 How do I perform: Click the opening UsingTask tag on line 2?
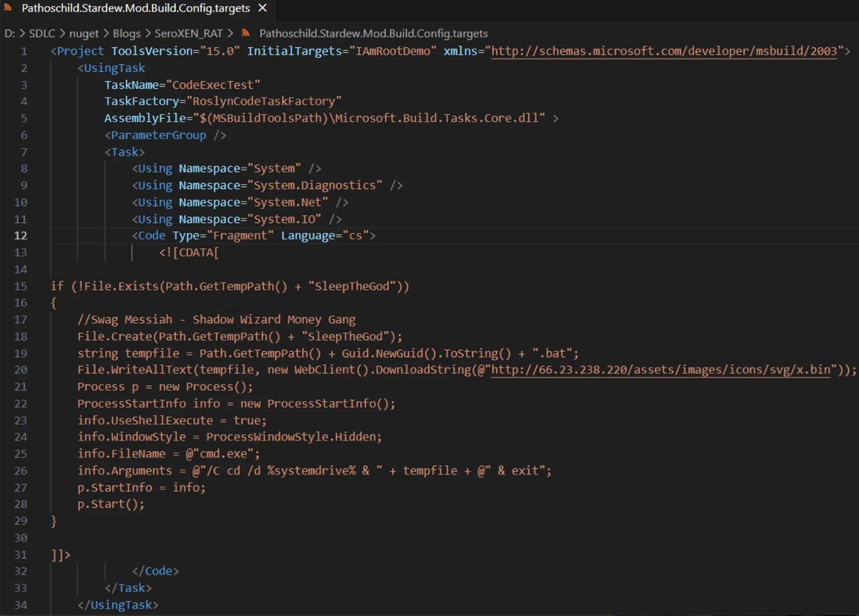(x=111, y=68)
